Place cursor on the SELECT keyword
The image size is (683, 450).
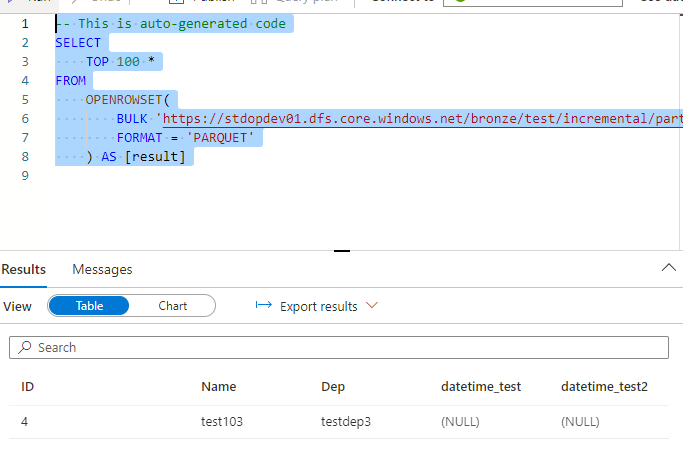(78, 43)
